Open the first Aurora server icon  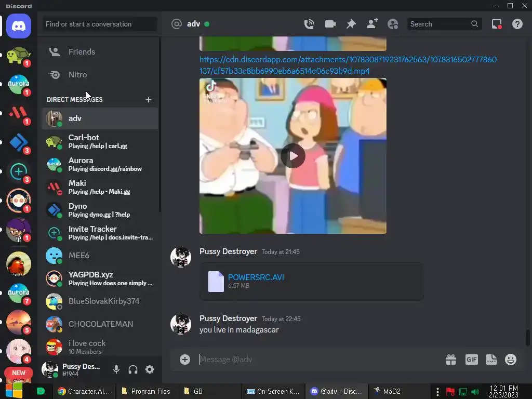(x=19, y=85)
